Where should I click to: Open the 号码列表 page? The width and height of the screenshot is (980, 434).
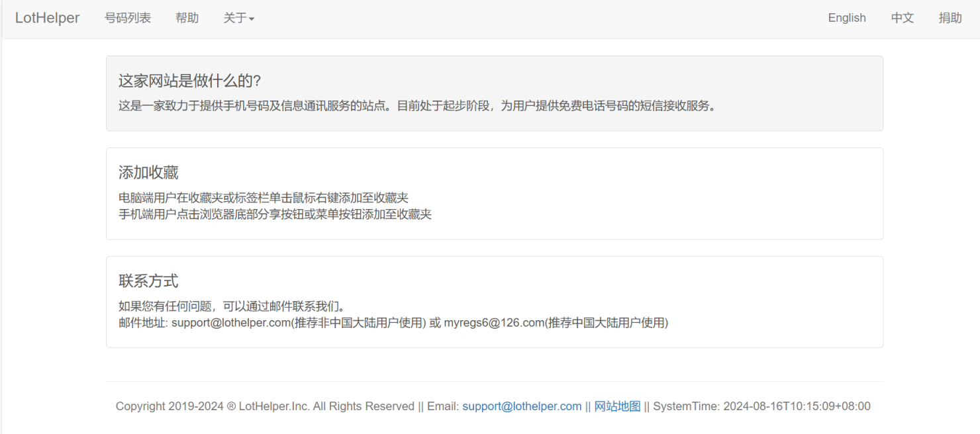pyautogui.click(x=128, y=18)
